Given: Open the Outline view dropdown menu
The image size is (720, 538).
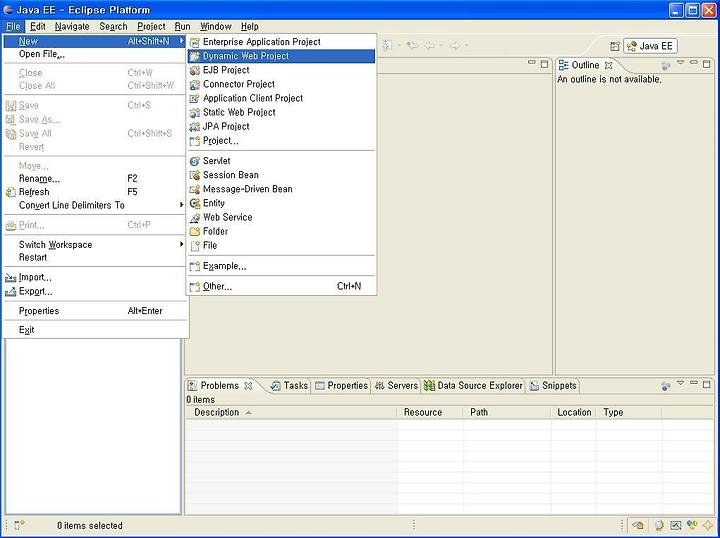Looking at the screenshot, I should (681, 62).
